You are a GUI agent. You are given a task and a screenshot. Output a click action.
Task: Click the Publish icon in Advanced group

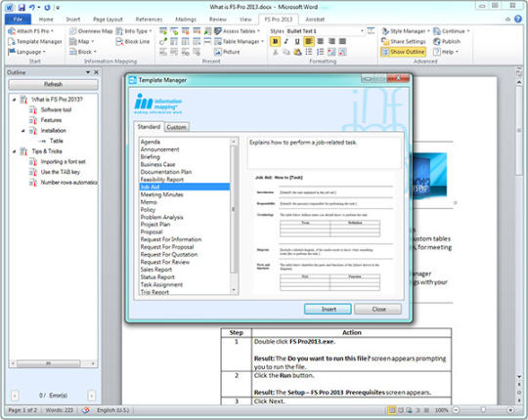(x=437, y=41)
